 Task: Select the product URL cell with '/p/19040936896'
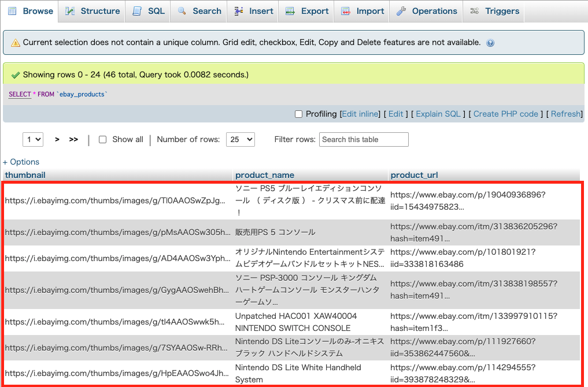[484, 201]
